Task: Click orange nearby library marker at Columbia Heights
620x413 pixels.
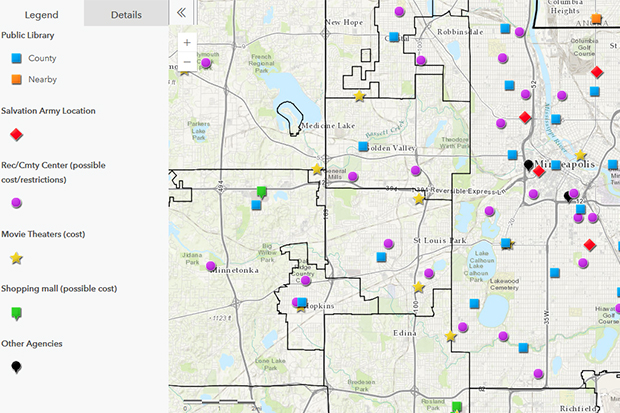Action: tap(596, 19)
